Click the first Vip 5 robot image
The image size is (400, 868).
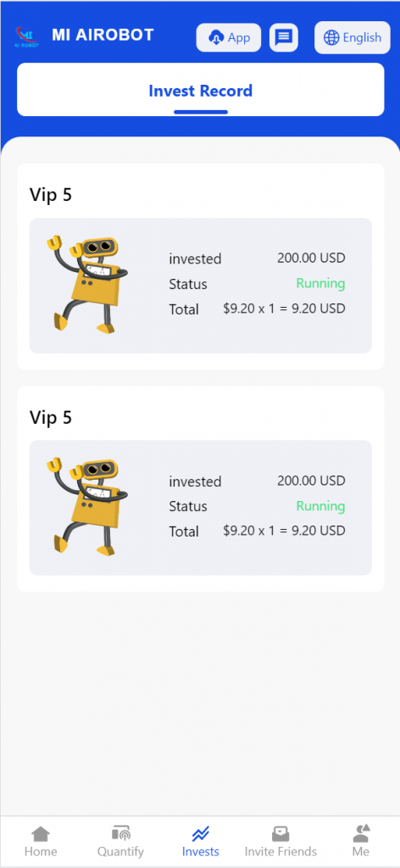coord(88,285)
